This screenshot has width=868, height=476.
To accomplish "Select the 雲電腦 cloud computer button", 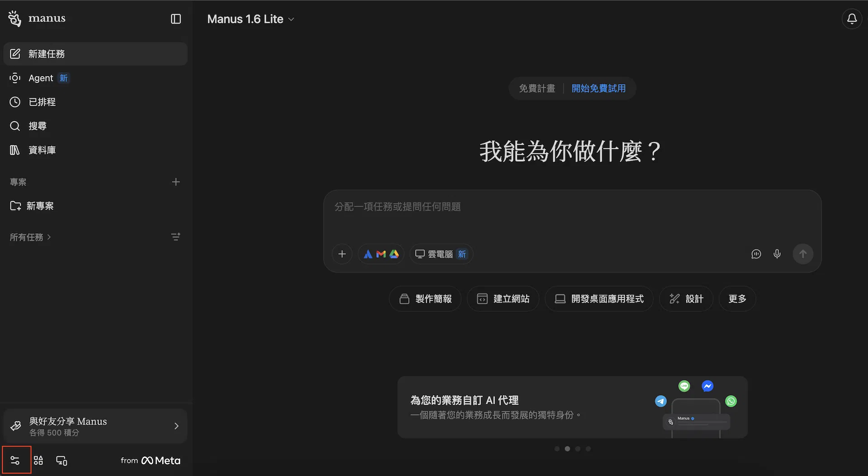I will tap(441, 254).
